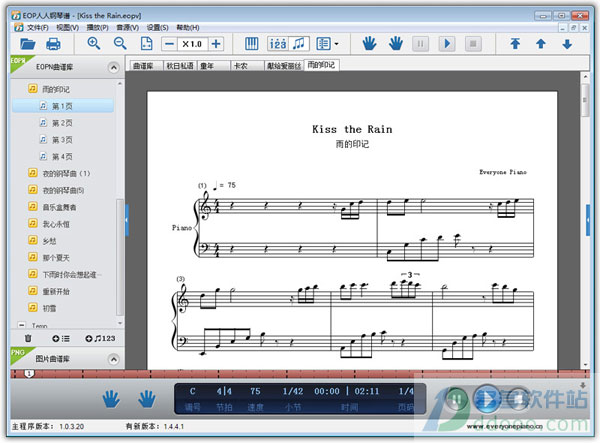Click the print icon in toolbar
The height and width of the screenshot is (443, 600).
[53, 44]
